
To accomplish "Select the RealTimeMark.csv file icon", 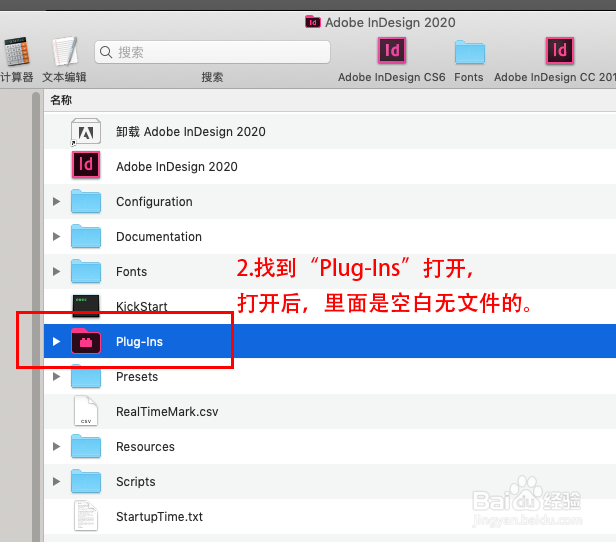I will (x=86, y=411).
